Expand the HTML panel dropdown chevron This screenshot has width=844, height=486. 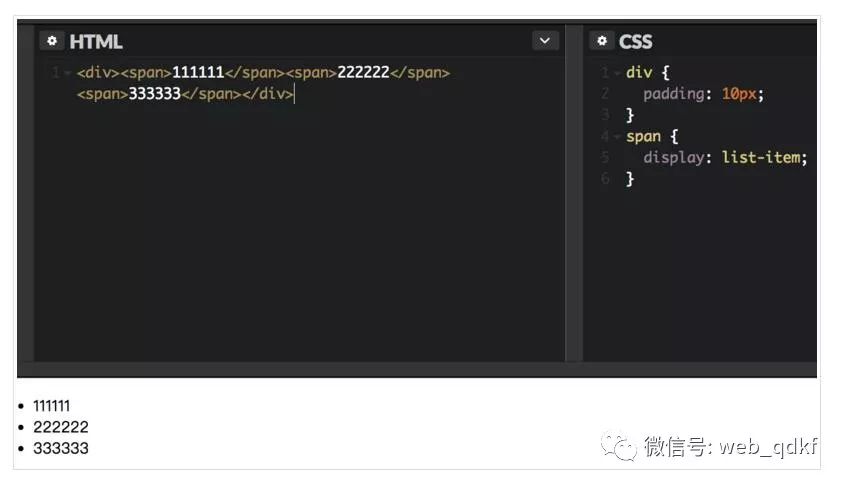545,41
